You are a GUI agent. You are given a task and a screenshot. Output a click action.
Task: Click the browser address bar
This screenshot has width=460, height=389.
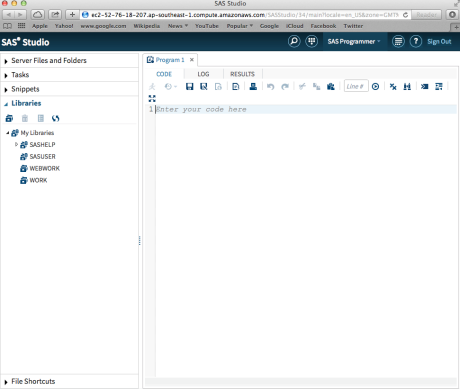click(x=245, y=15)
